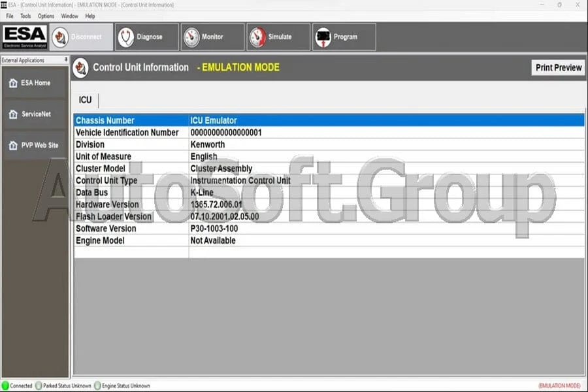Viewport: 588px width, 392px height.
Task: Click the VIN value 00000000000000001
Action: coord(226,133)
